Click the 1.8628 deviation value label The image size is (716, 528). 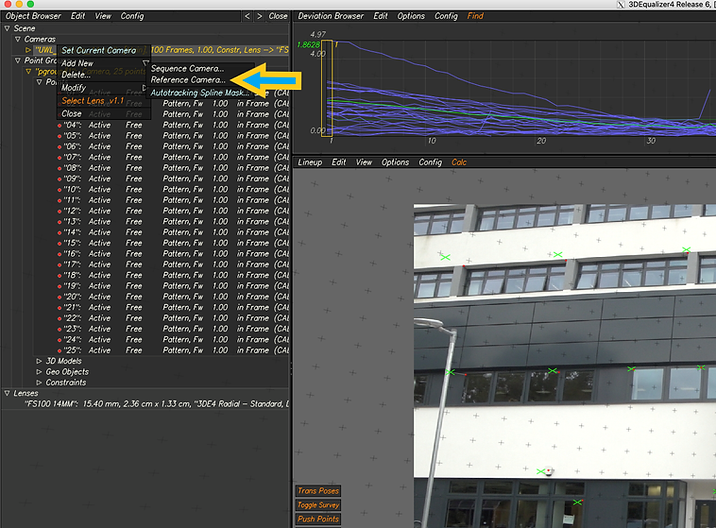click(x=308, y=45)
